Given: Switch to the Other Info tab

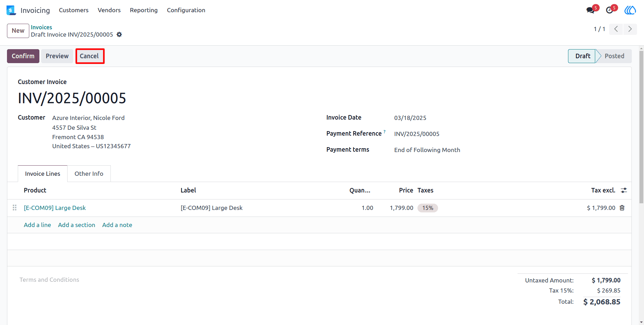Looking at the screenshot, I should [89, 174].
